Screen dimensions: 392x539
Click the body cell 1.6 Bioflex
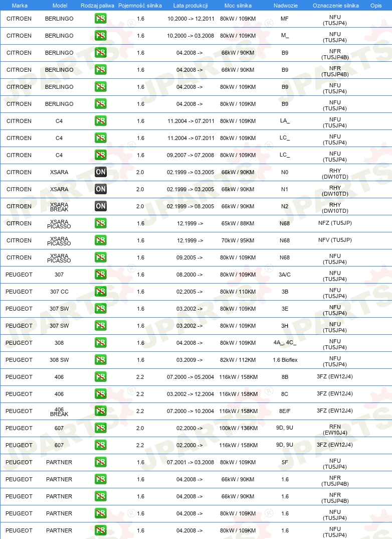[285, 360]
